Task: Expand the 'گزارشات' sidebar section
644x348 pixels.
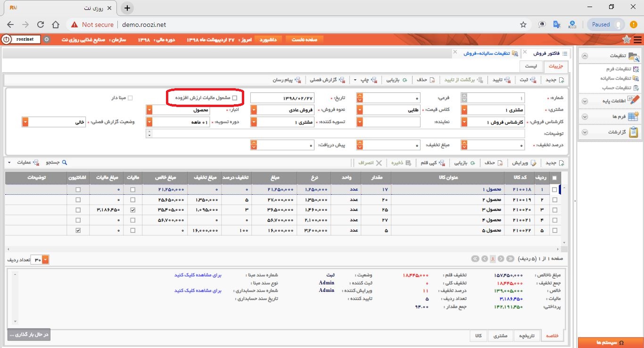Action: point(610,133)
